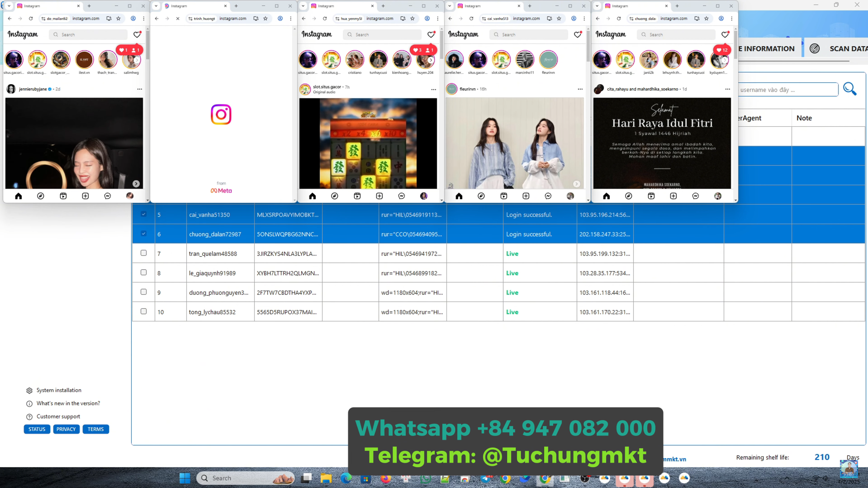Click Instagram search box in first window

88,34
